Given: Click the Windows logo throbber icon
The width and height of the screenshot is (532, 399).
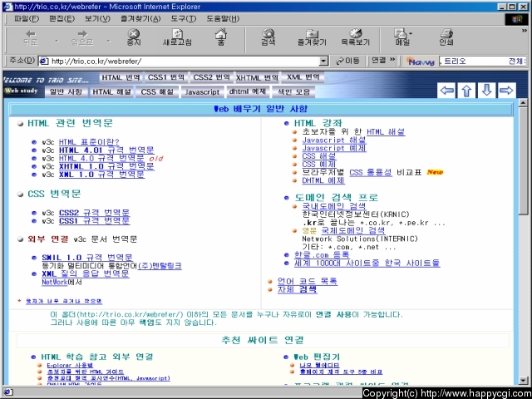Looking at the screenshot, I should pos(518,19).
